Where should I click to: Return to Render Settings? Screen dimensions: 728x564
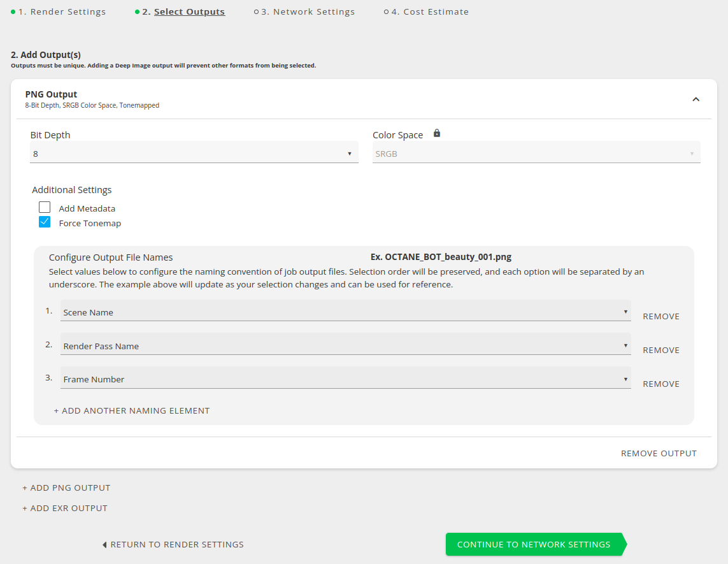(173, 544)
